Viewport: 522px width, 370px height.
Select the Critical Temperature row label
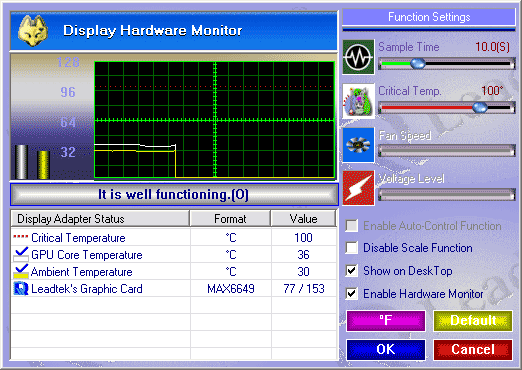[78, 238]
